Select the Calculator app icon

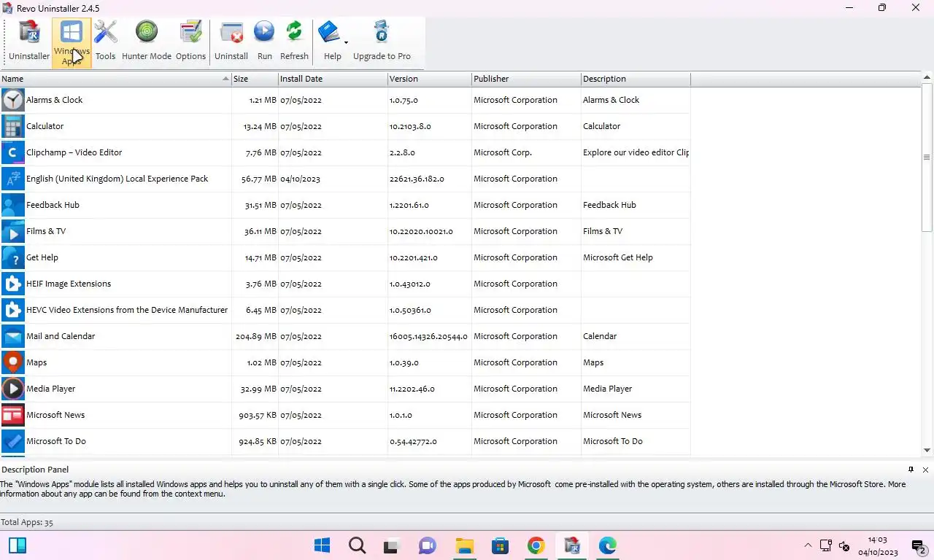[12, 126]
